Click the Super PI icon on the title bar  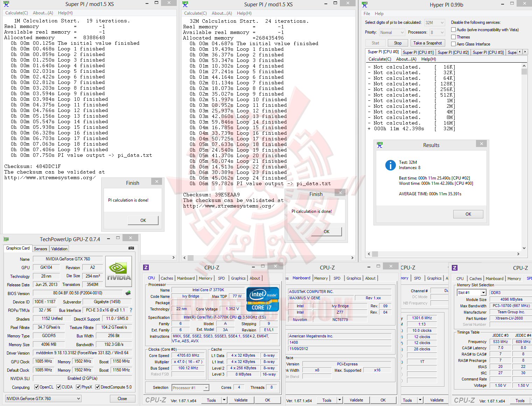tap(7, 4)
